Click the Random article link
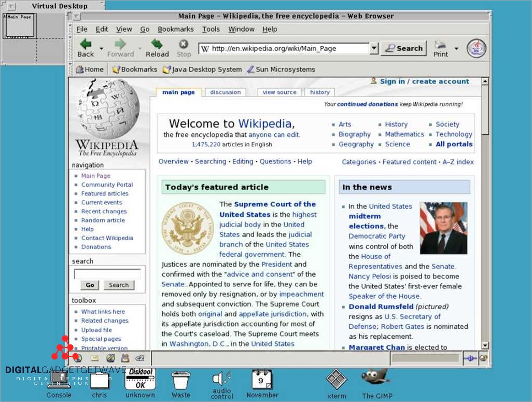The height and width of the screenshot is (402, 532). 103,220
